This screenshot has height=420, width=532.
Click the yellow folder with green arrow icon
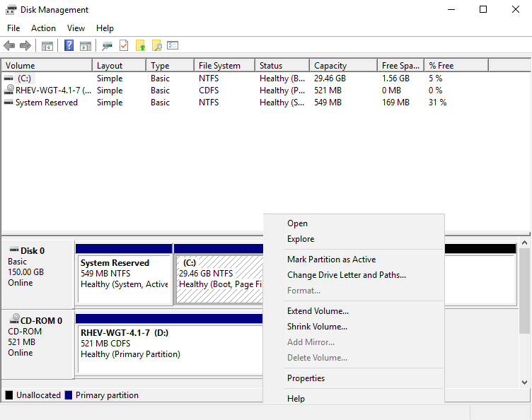click(x=140, y=46)
